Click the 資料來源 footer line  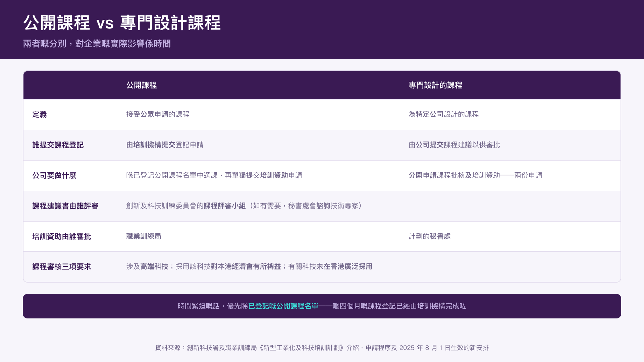[322, 348]
